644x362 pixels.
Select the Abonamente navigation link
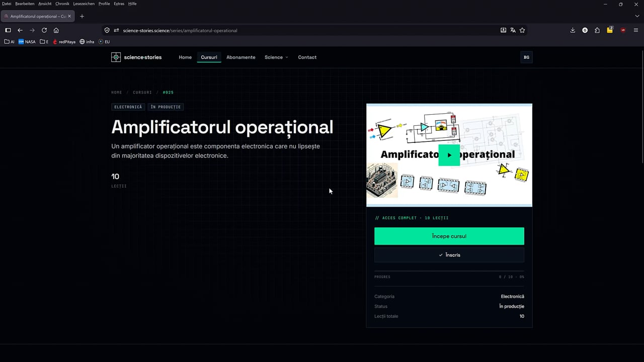[240, 57]
